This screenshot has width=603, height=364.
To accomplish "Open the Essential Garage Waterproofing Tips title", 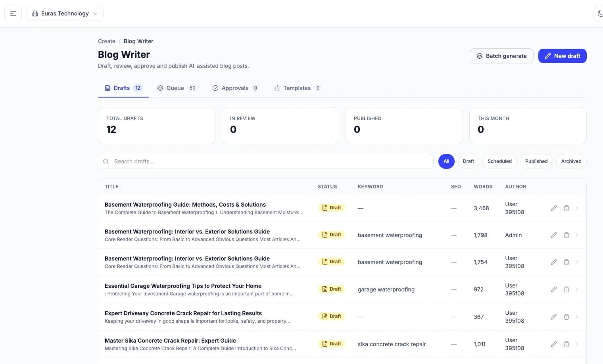I will point(183,286).
